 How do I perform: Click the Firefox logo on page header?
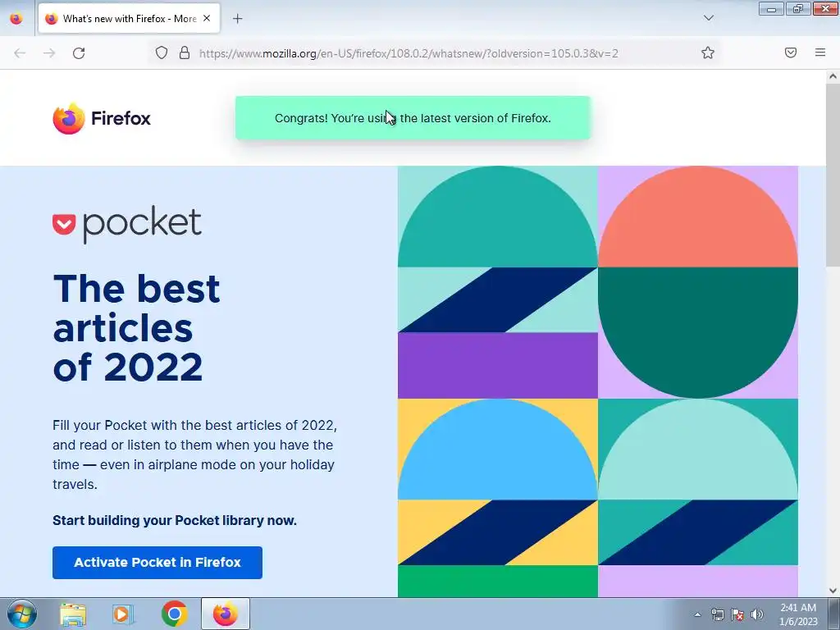pos(69,118)
